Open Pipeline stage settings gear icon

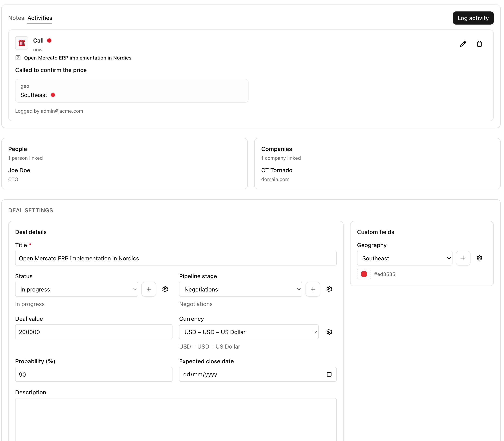[329, 289]
